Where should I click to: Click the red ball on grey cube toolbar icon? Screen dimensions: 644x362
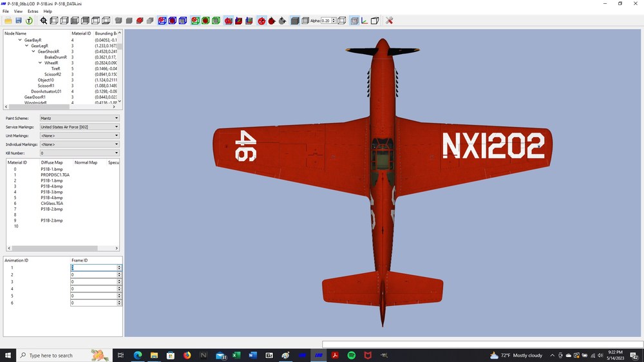coord(140,21)
